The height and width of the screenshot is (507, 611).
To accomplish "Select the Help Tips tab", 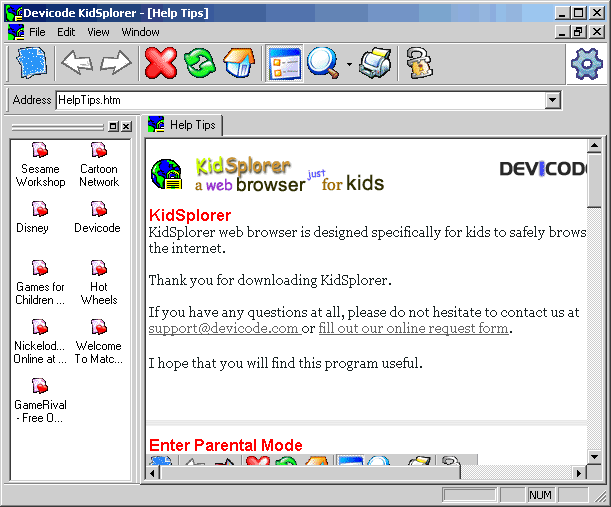I will coord(182,125).
